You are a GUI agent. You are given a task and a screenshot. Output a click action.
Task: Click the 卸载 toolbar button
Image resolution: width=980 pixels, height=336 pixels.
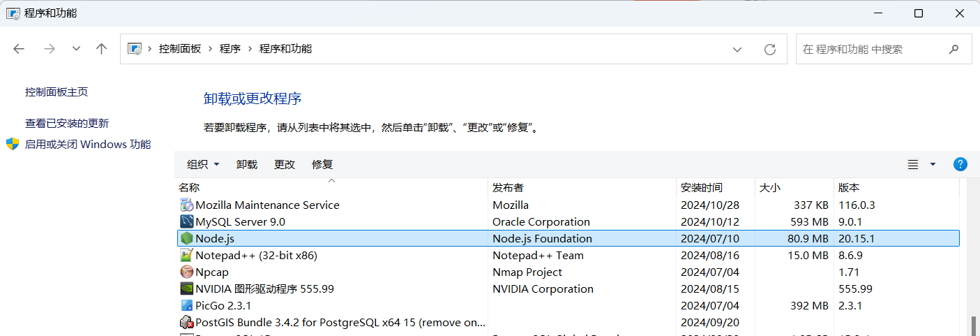(x=247, y=165)
